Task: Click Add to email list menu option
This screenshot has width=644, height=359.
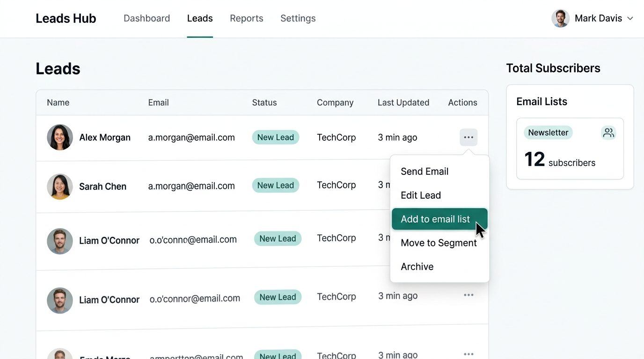Action: pyautogui.click(x=439, y=219)
